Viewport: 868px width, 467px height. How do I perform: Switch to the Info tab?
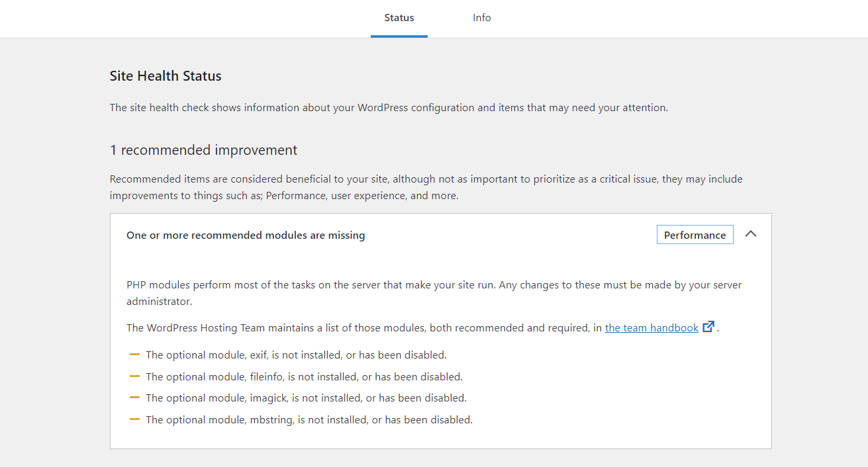[481, 18]
